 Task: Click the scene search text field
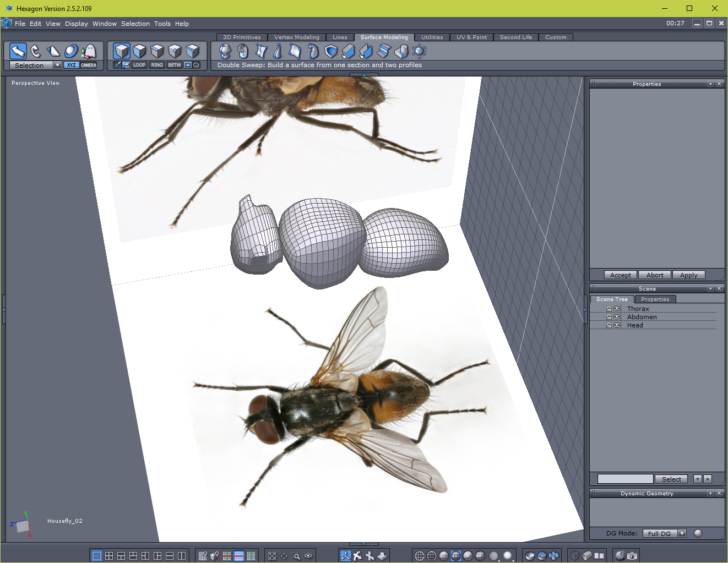pyautogui.click(x=625, y=479)
